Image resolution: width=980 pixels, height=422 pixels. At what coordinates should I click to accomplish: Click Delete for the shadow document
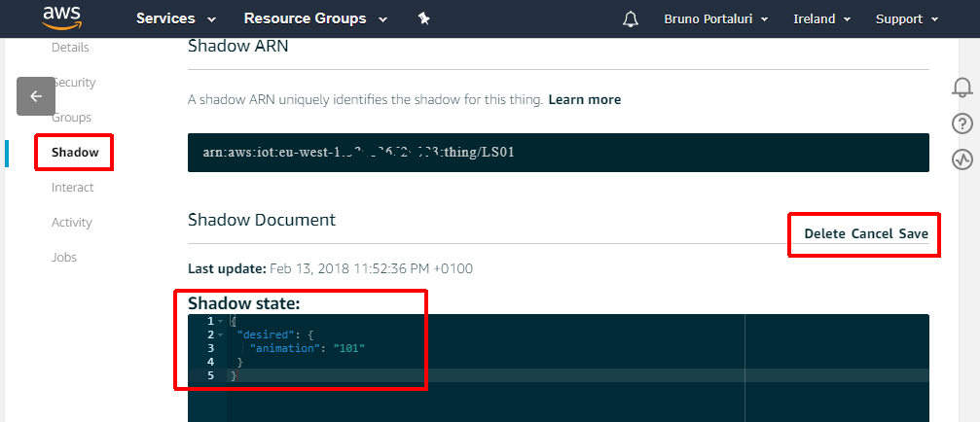(x=824, y=234)
